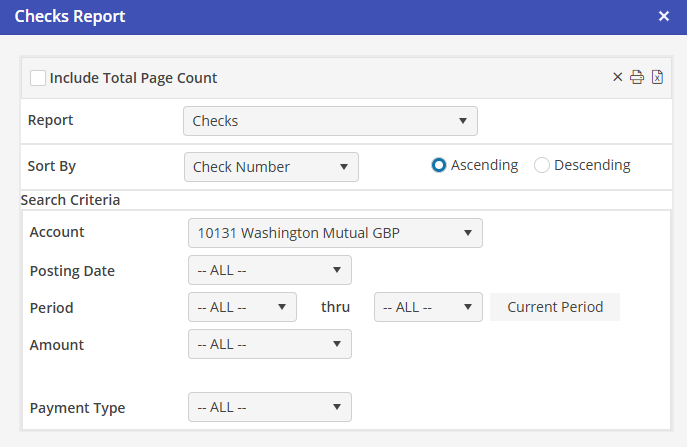Select Descending sort order
Image resolution: width=687 pixels, height=447 pixels.
click(542, 165)
